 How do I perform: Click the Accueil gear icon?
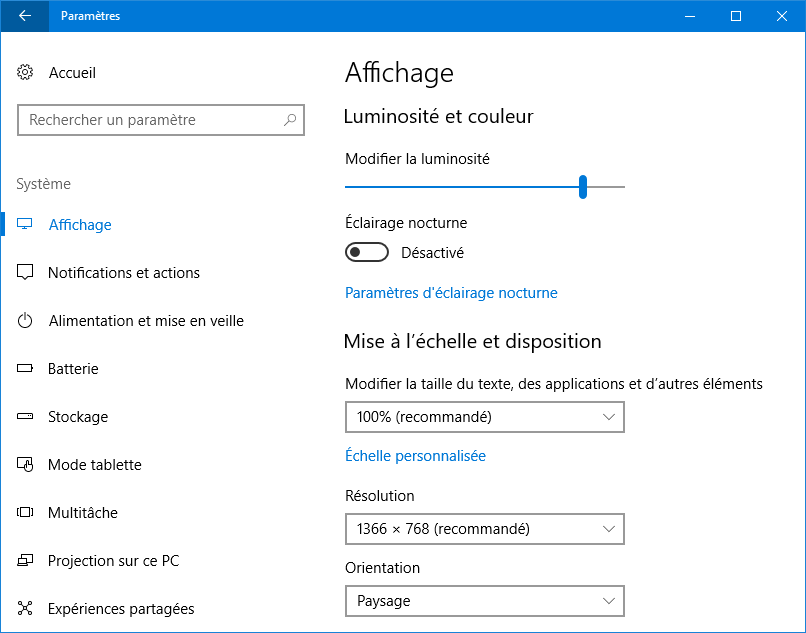[x=25, y=73]
